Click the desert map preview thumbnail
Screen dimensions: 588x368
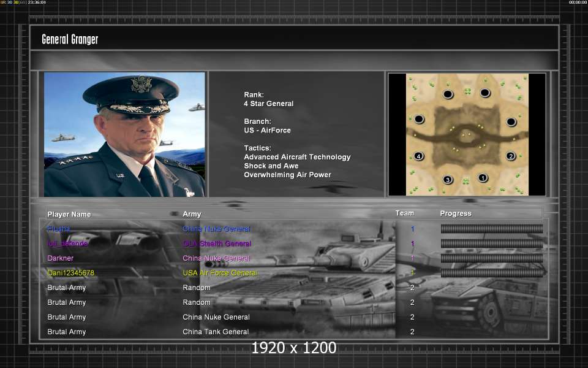click(x=467, y=134)
